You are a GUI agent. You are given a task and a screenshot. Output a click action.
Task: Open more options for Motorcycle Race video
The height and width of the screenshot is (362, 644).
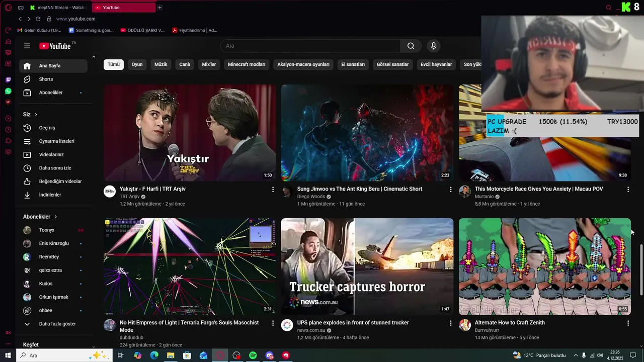click(628, 190)
